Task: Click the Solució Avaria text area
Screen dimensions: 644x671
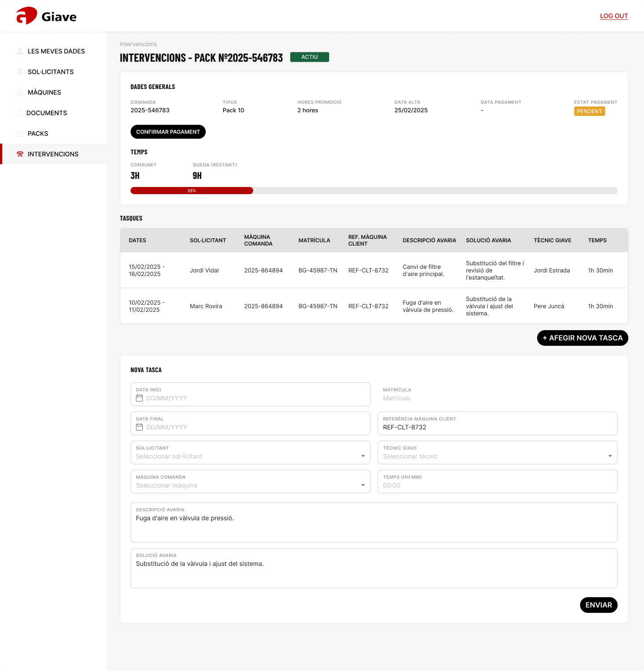Action: click(x=374, y=568)
